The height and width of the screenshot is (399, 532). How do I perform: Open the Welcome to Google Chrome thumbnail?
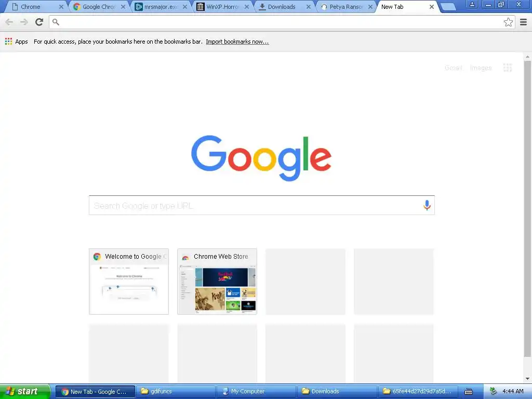coord(129,281)
